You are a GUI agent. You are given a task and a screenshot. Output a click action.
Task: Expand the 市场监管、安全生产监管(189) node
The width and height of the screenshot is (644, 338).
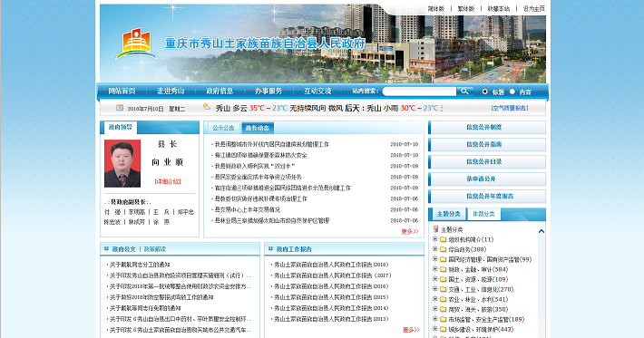(x=435, y=319)
